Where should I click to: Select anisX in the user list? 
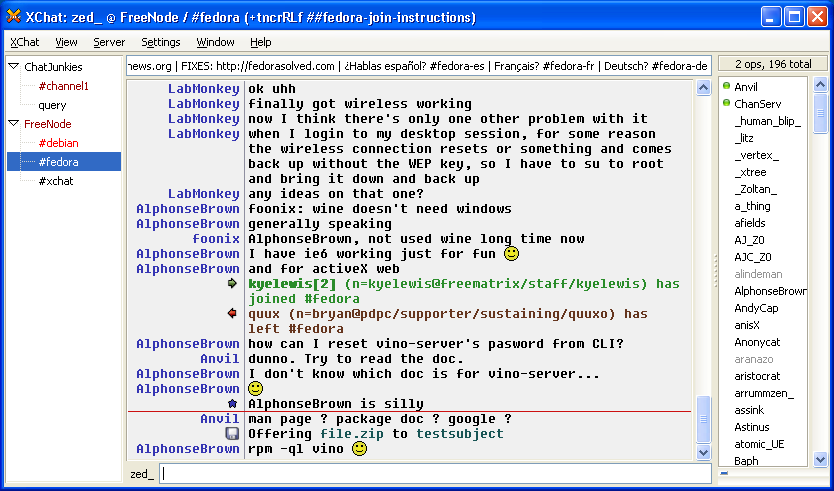pyautogui.click(x=747, y=325)
